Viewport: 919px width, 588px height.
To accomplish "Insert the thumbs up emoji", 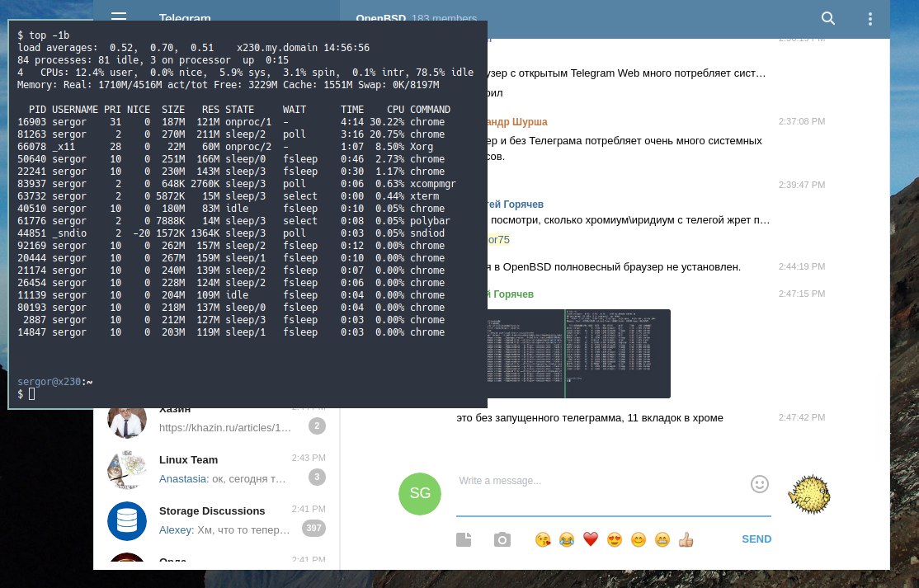I will click(x=686, y=539).
